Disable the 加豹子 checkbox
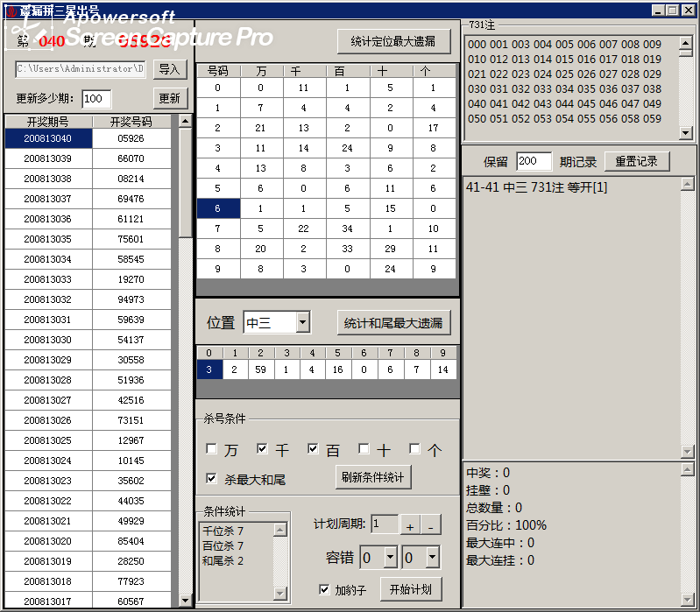 325,589
